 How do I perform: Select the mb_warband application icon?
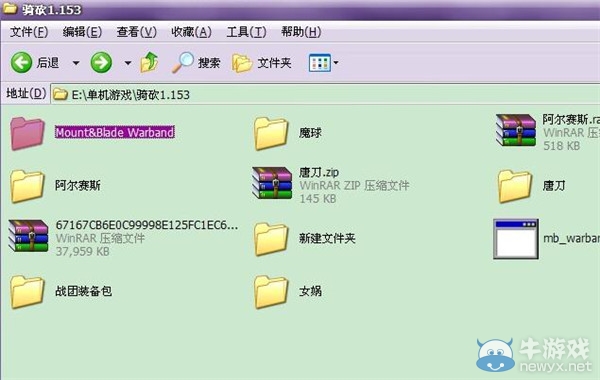pyautogui.click(x=516, y=239)
